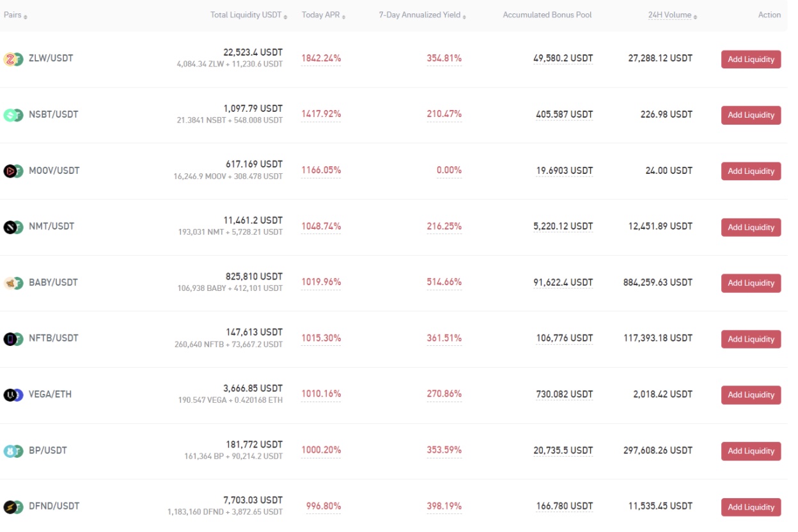
Task: Sort by Total Liquidity USDT header
Action: [x=249, y=15]
